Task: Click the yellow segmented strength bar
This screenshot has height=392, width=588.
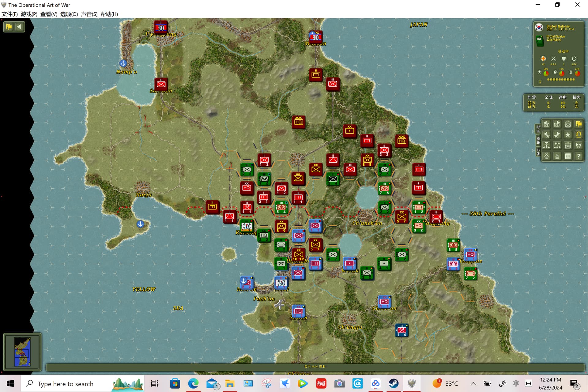Action: [561, 80]
